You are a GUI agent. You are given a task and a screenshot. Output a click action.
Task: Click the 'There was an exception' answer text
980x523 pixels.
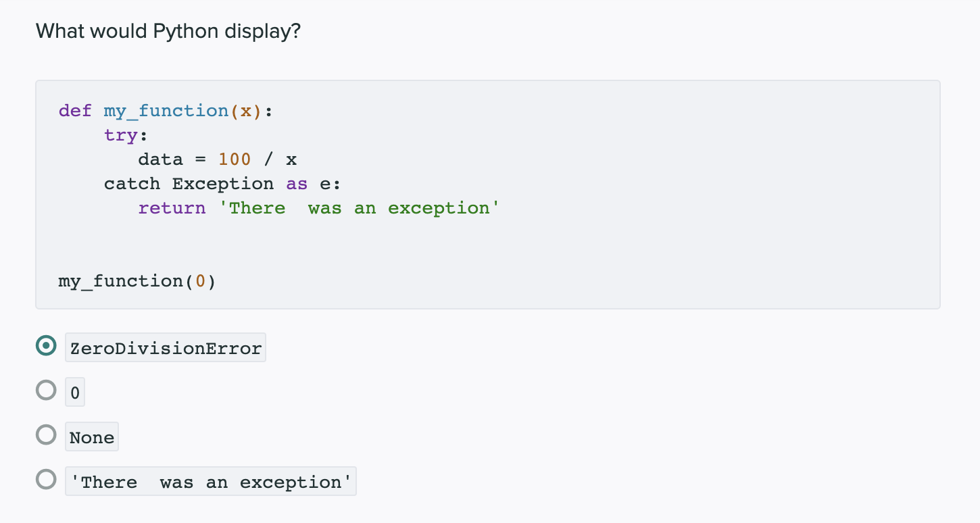pyautogui.click(x=210, y=481)
